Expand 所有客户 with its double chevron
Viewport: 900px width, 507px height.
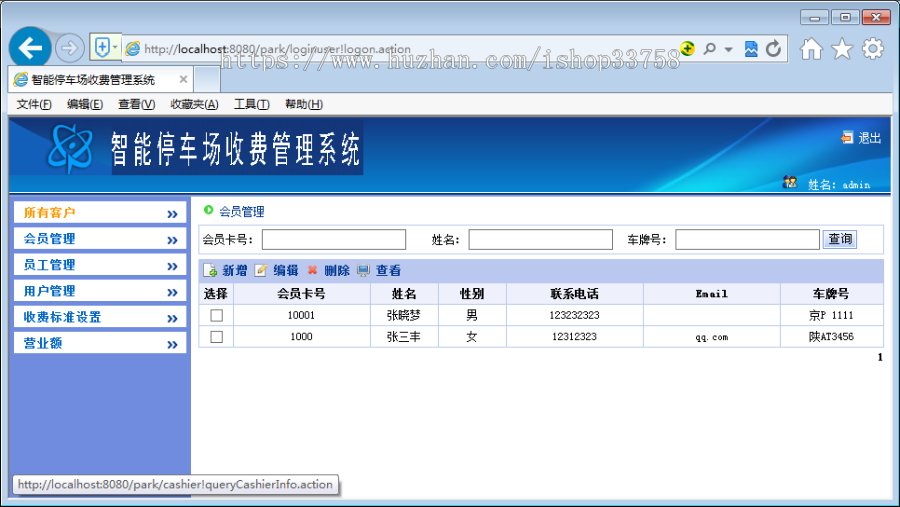(x=172, y=214)
